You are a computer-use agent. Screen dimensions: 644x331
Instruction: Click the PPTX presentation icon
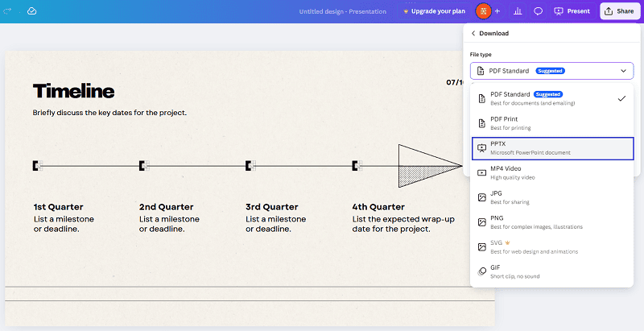point(481,148)
